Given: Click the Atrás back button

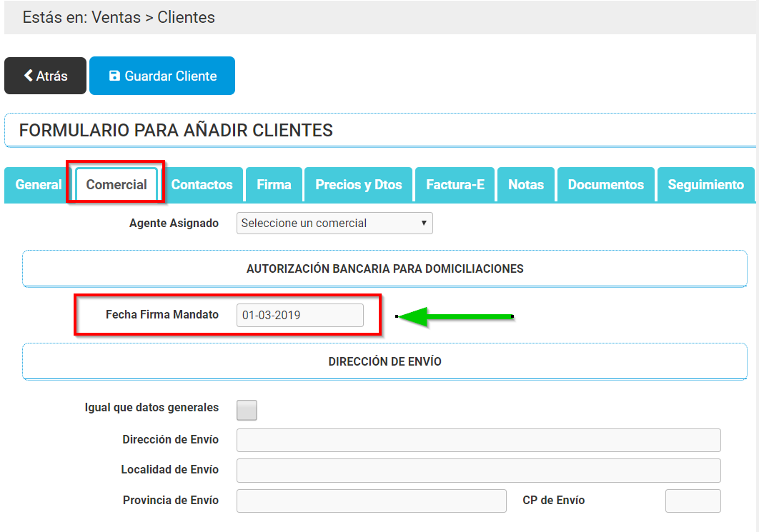Looking at the screenshot, I should coord(45,76).
